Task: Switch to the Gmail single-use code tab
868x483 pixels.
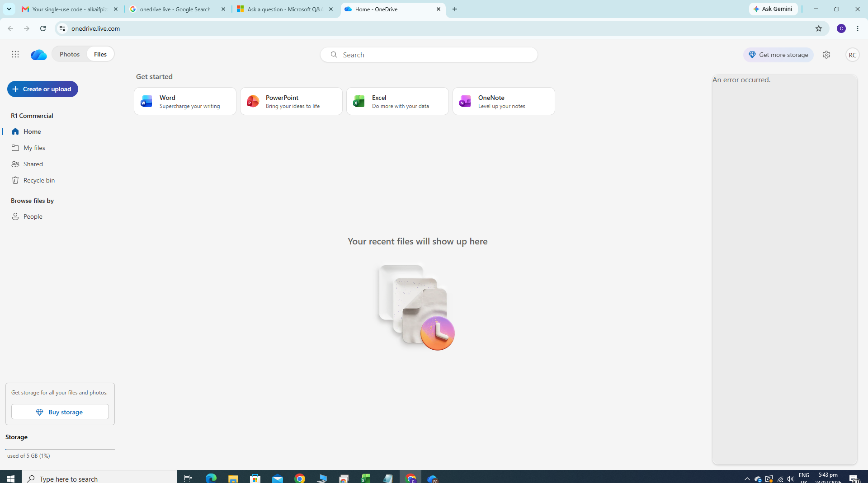Action: (x=71, y=9)
